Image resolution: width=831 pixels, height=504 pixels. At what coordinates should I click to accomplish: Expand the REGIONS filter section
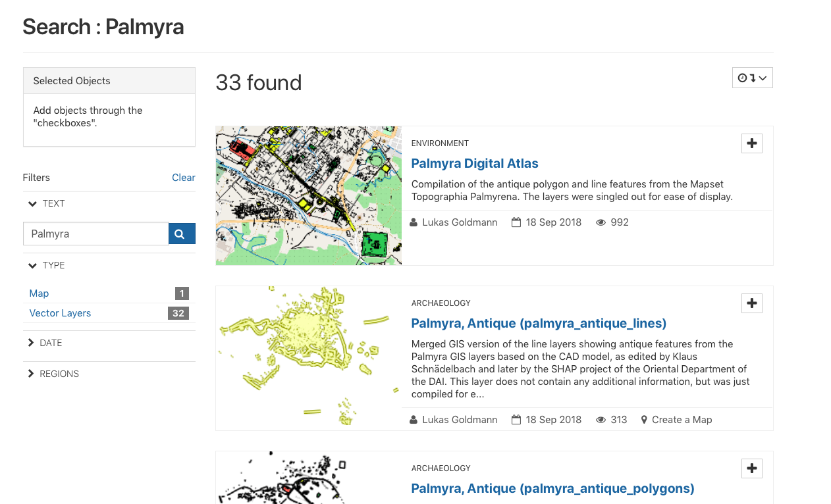pyautogui.click(x=53, y=374)
